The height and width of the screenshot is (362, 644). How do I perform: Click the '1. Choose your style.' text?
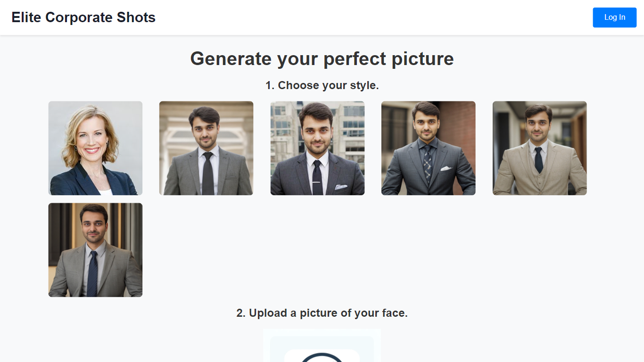click(322, 85)
